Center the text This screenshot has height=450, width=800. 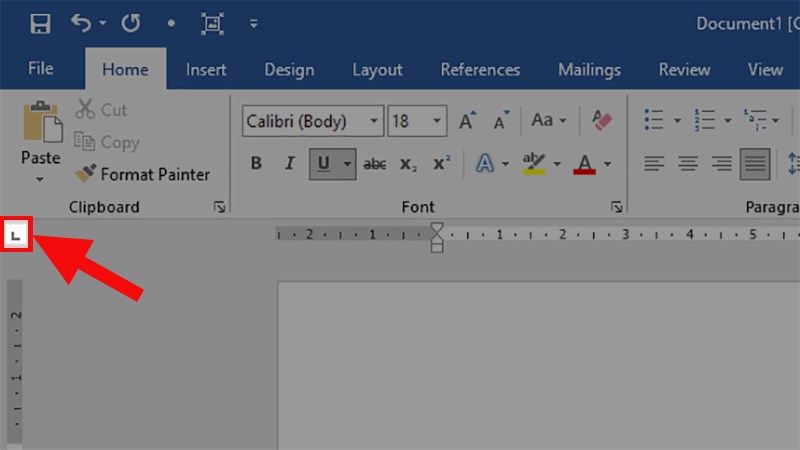[x=688, y=163]
